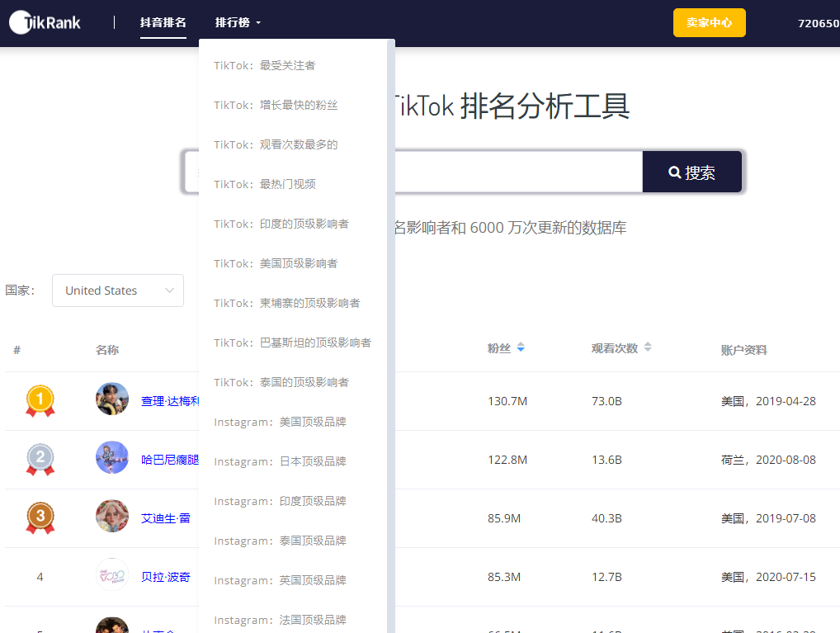Select TikTok：最受关注者 from the menu
840x633 pixels.
264,65
